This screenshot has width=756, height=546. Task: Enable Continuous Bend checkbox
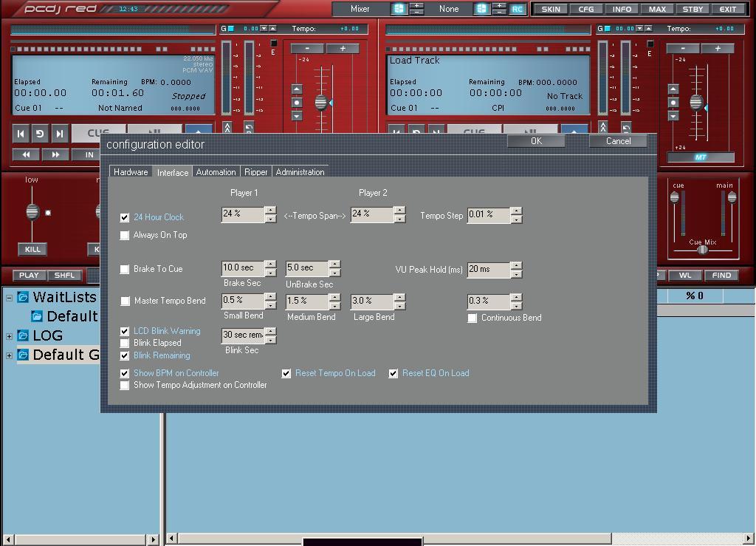pyautogui.click(x=472, y=318)
